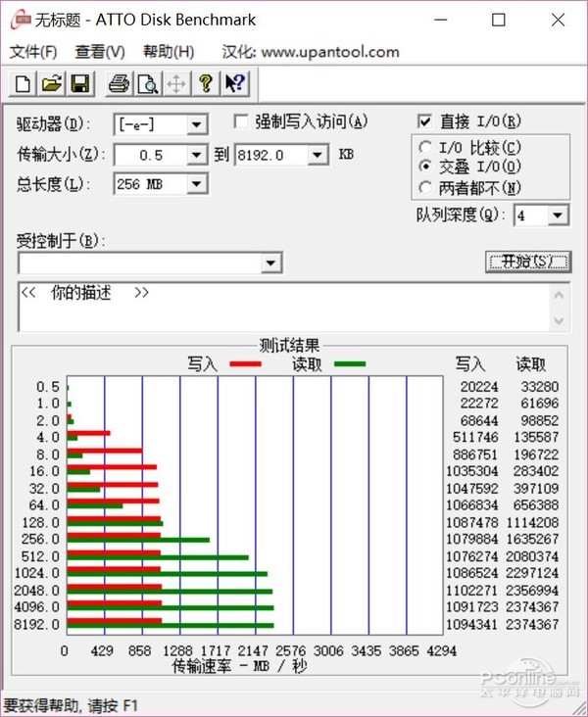This screenshot has width=588, height=717.
Task: Click the write value 1094341
Action: (x=471, y=624)
